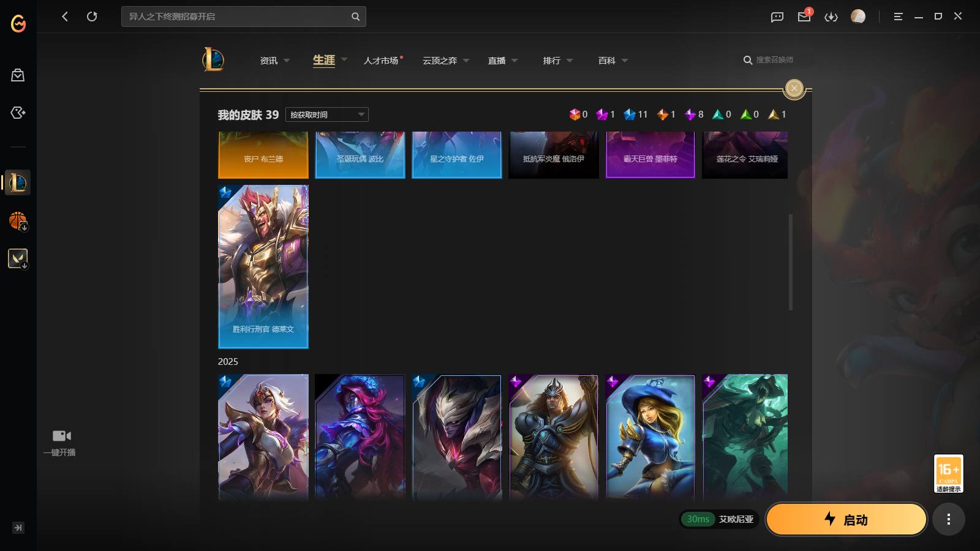
Task: Expand the sidebar with the arrow icon at bottom
Action: (18, 528)
